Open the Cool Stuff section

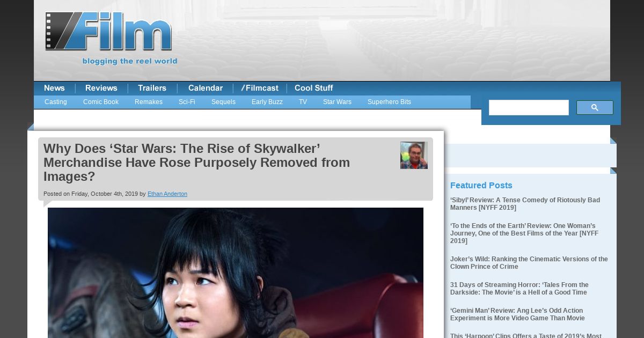314,88
